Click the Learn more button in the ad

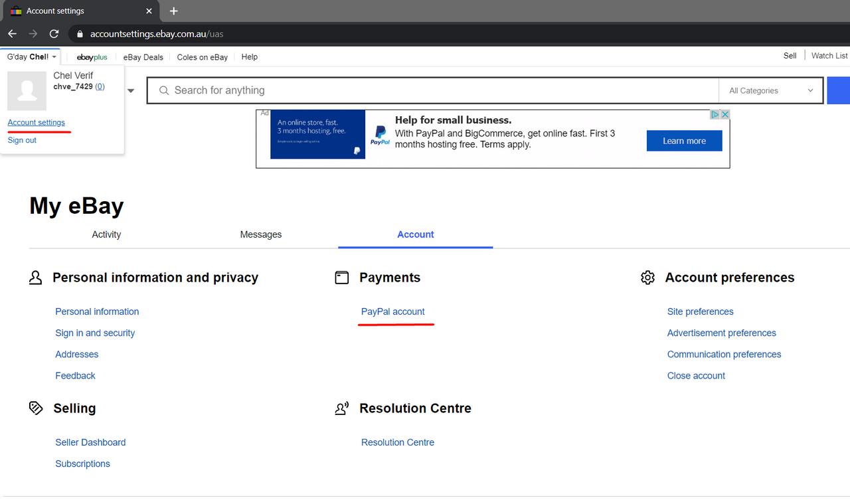tap(684, 141)
